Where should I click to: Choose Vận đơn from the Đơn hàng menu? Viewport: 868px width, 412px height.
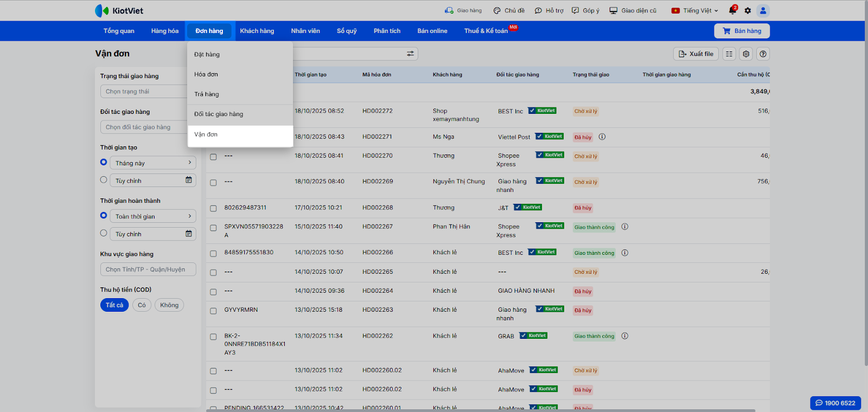pyautogui.click(x=206, y=134)
